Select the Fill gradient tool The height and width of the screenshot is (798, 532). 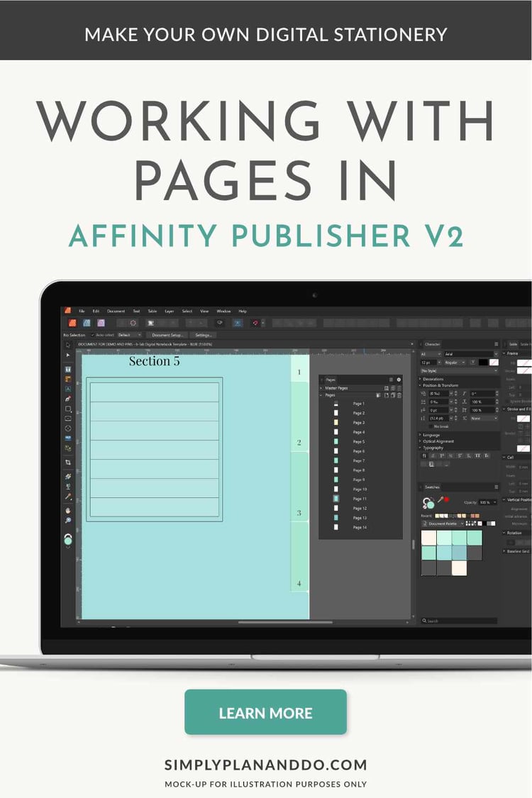tap(67, 477)
